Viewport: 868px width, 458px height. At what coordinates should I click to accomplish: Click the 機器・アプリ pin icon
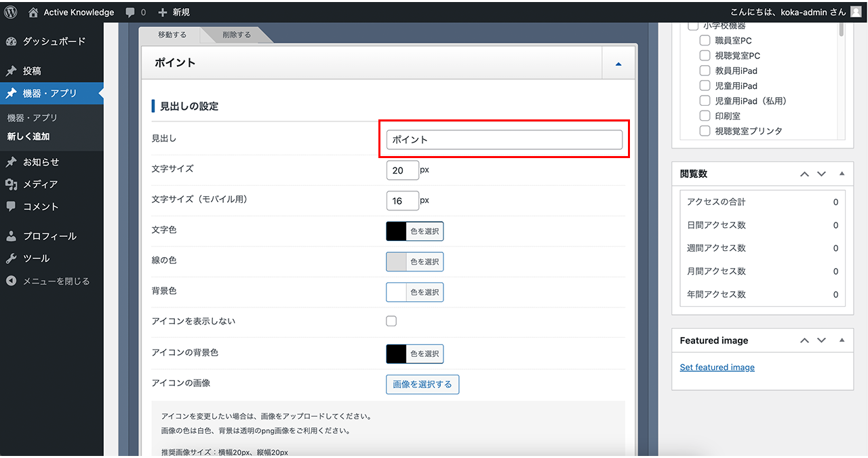click(11, 94)
